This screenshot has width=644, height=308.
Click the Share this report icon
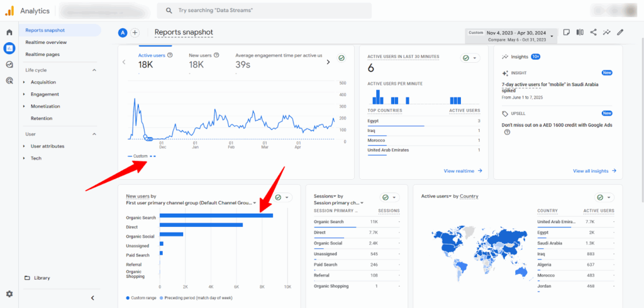coord(593,32)
